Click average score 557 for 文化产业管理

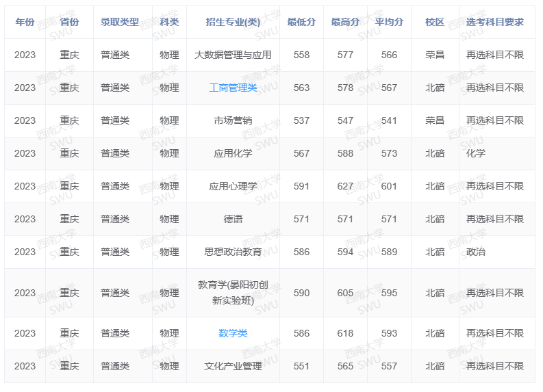click(x=389, y=366)
